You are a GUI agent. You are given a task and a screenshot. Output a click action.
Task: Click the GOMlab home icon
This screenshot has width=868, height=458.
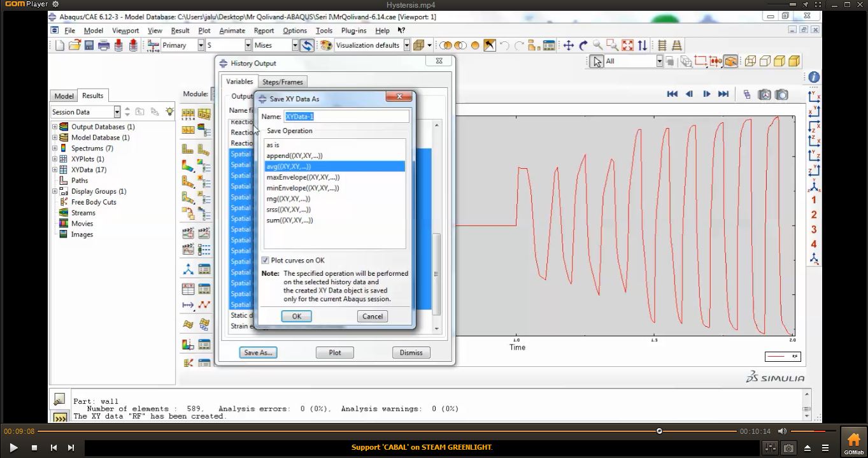pos(854,442)
